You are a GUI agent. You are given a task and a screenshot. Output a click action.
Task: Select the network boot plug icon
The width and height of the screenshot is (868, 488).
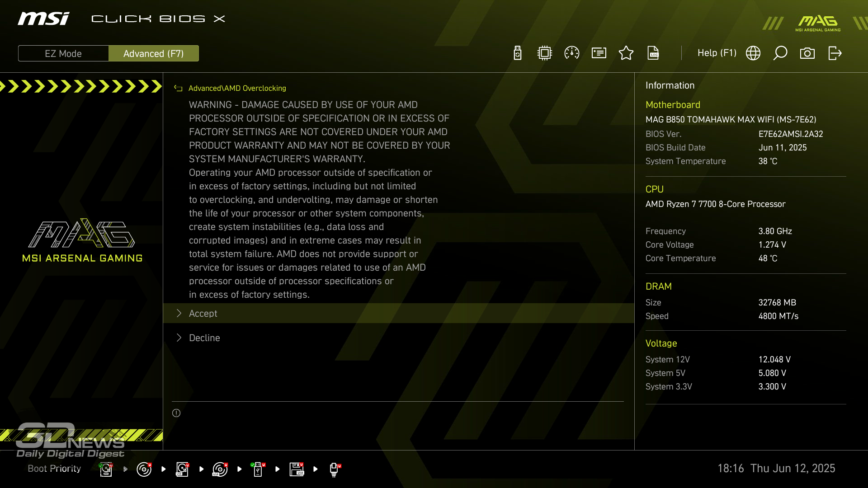[x=335, y=469]
